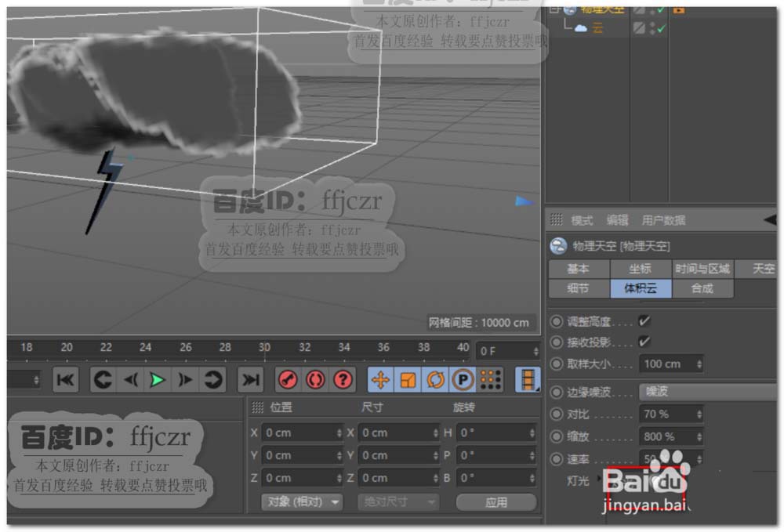
Task: Open the 绝对尺寸 dropdown
Action: 398,501
